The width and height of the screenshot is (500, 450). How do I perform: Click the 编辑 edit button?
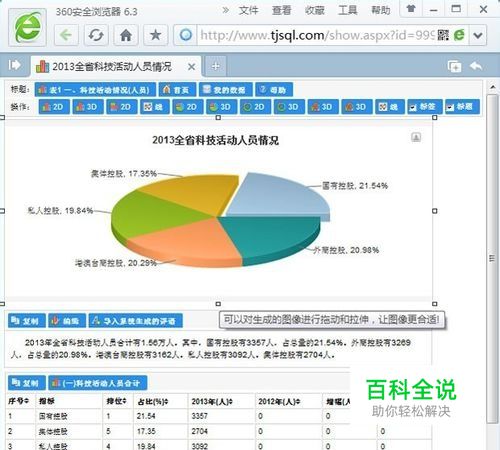pyautogui.click(x=67, y=321)
